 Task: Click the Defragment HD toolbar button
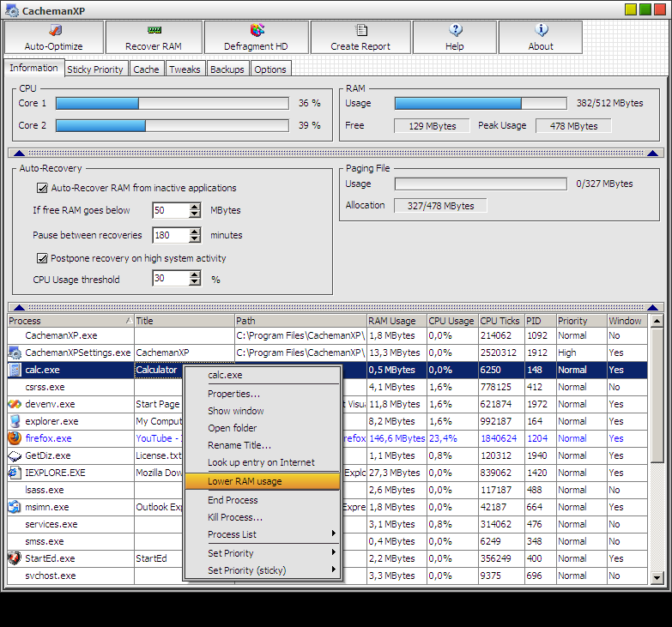pyautogui.click(x=257, y=37)
